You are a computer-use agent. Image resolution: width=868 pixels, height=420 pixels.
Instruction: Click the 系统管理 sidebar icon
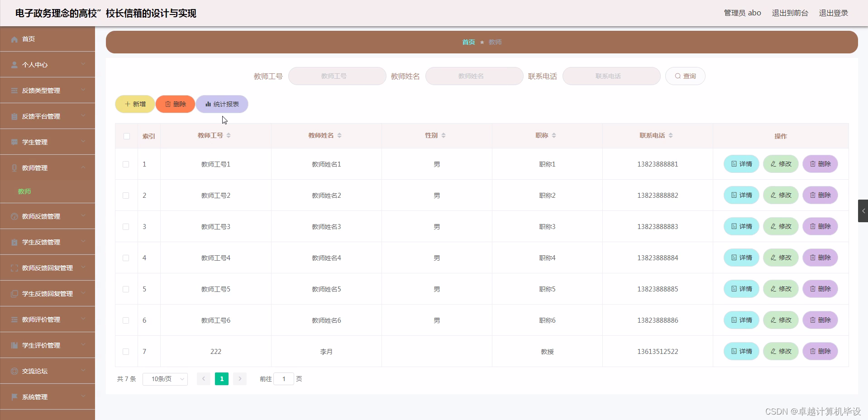[x=14, y=397]
